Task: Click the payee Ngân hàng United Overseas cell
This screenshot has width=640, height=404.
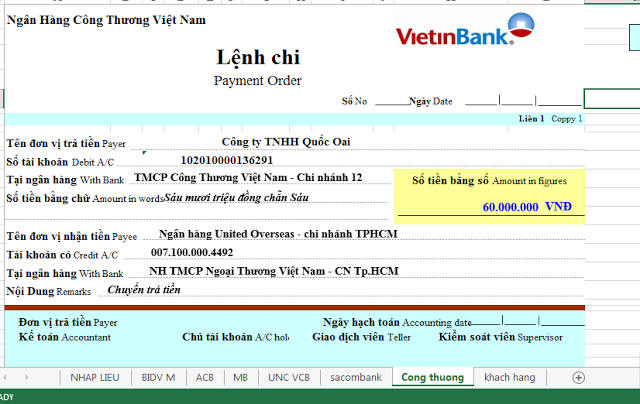Action: pyautogui.click(x=264, y=234)
